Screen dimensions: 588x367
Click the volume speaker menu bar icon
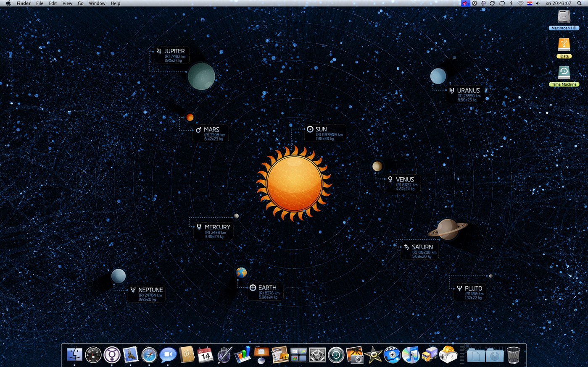point(538,3)
